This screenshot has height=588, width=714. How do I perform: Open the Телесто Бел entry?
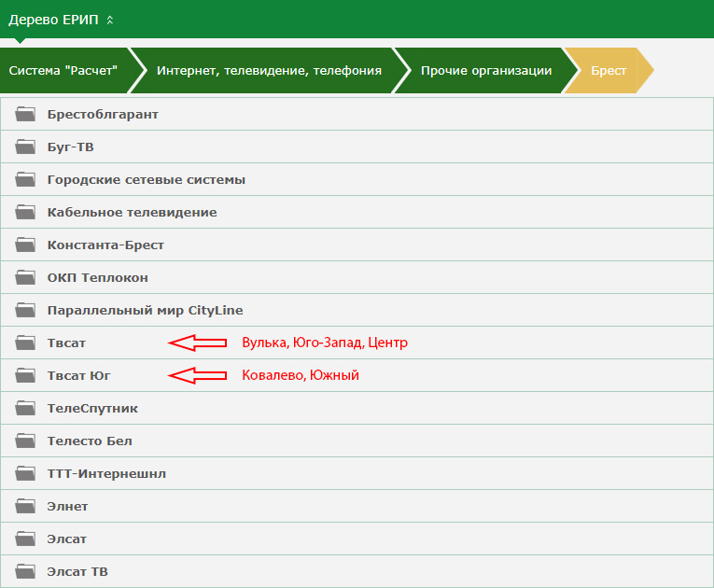click(x=90, y=441)
